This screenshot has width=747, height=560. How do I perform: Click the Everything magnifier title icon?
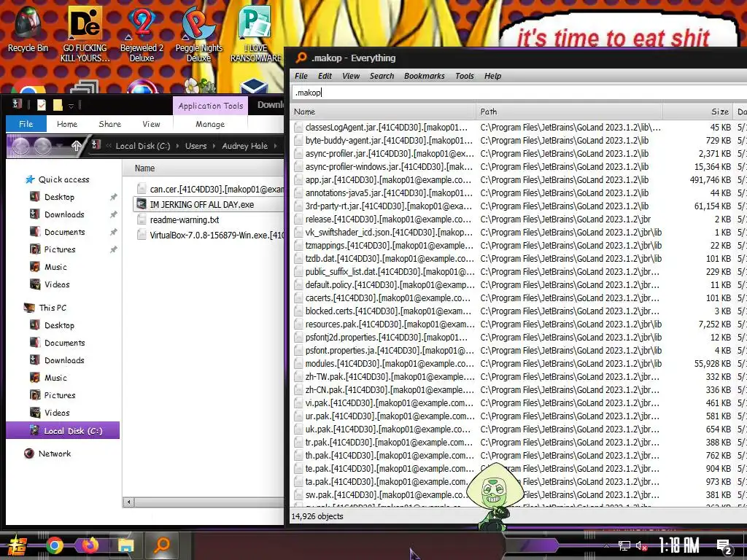point(301,58)
